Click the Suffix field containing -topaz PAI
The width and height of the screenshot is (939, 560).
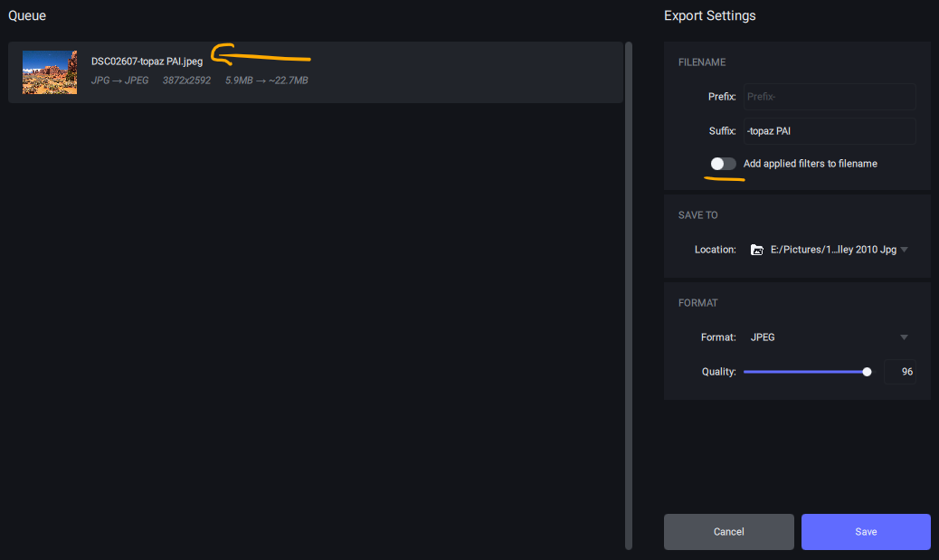pyautogui.click(x=829, y=131)
